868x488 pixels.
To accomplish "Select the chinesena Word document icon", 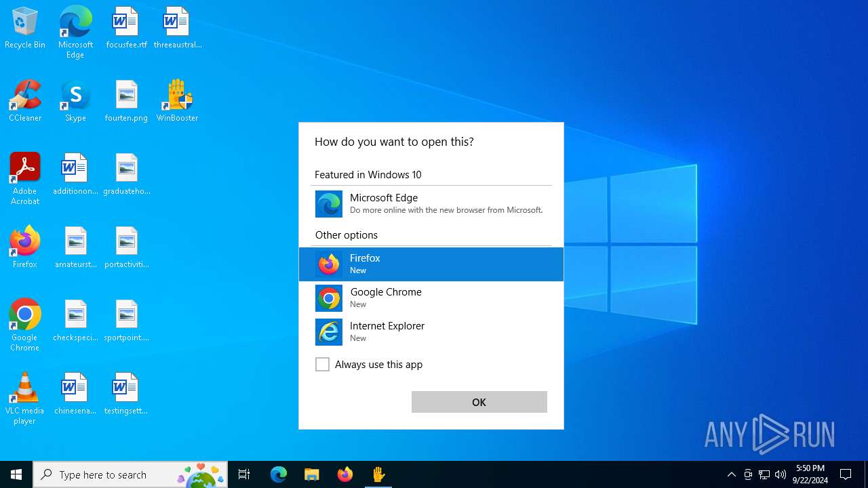I will point(75,394).
